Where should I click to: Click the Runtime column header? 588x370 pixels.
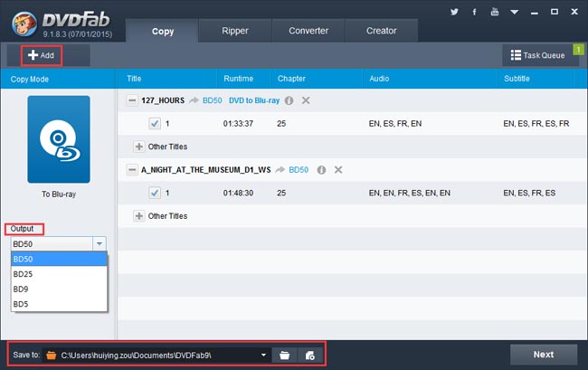(x=239, y=79)
